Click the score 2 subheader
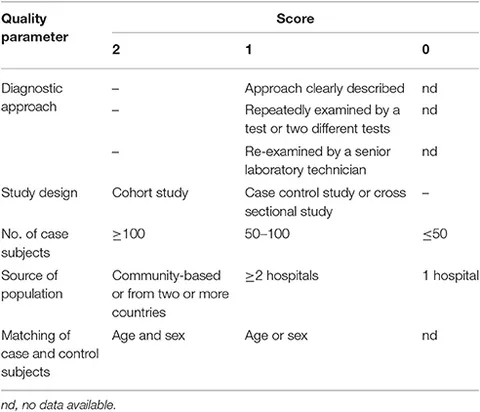This screenshot has width=480, height=412. [116, 49]
